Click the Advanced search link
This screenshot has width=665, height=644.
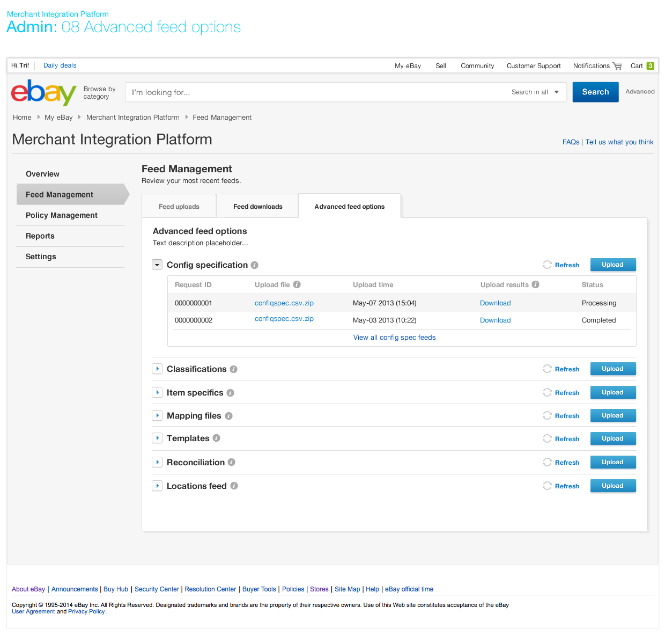click(640, 92)
